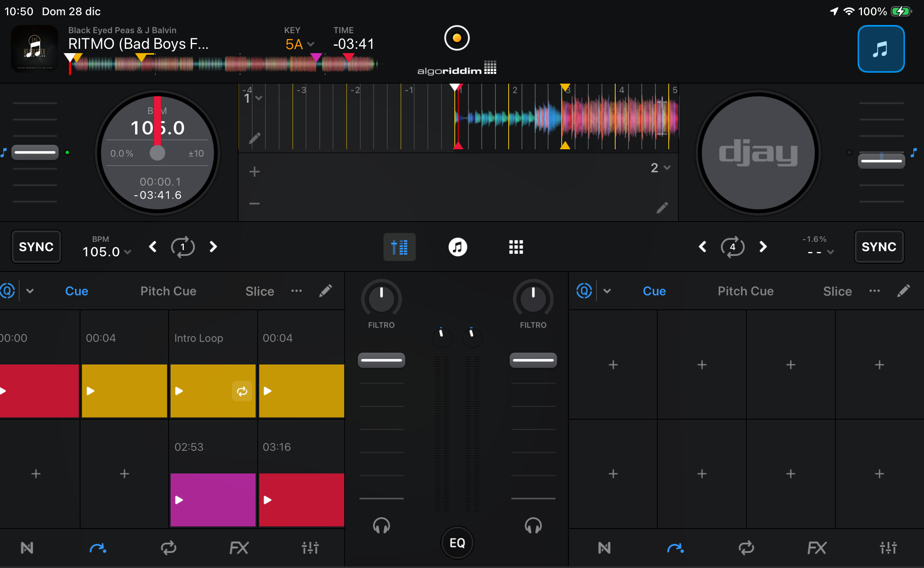Open left deck Neural Mix panel
This screenshot has height=568, width=924.
[27, 548]
